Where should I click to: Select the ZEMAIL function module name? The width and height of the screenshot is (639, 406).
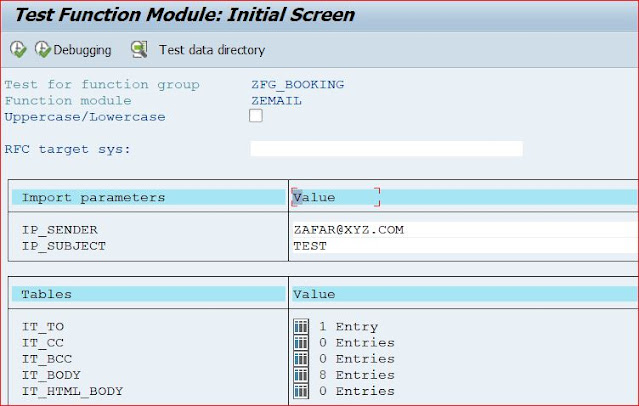point(276,101)
